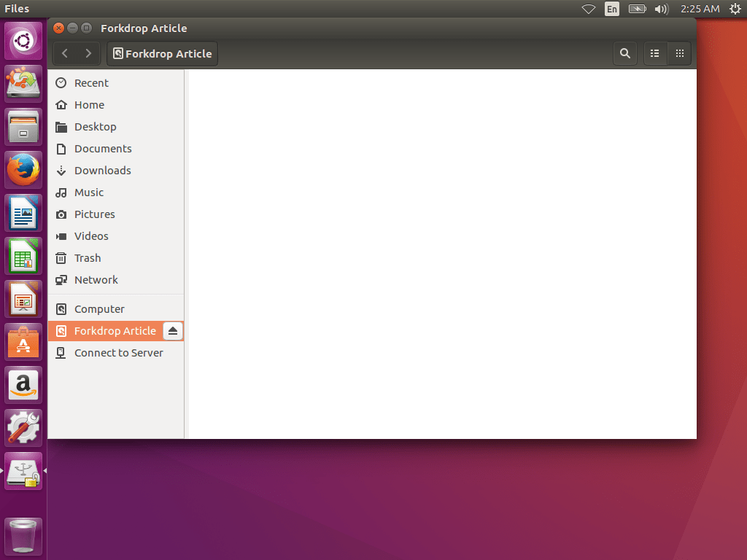Viewport: 747px width, 560px height.
Task: Open the Pictures folder
Action: tap(116, 214)
